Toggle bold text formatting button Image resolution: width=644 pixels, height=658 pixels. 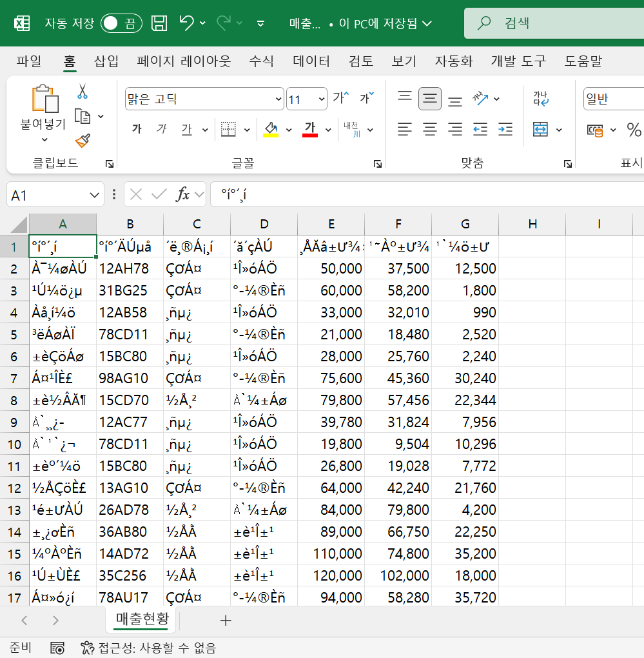(137, 130)
